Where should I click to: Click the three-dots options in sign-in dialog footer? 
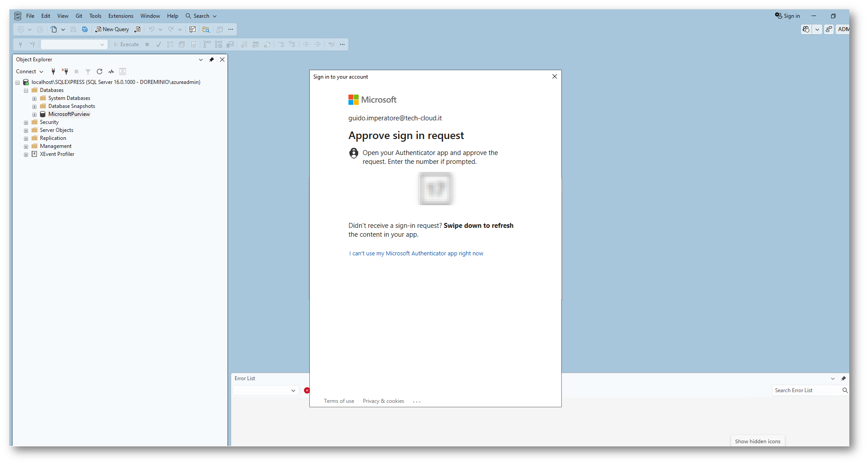pos(416,401)
